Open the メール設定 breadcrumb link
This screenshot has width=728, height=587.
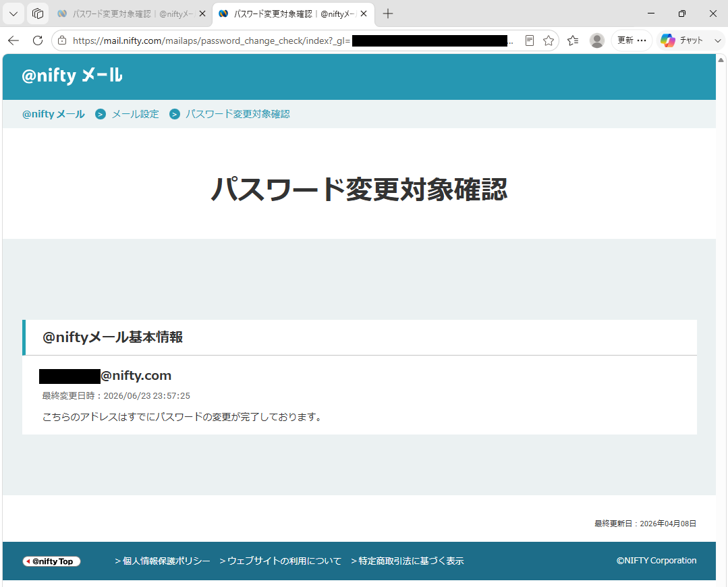(135, 114)
